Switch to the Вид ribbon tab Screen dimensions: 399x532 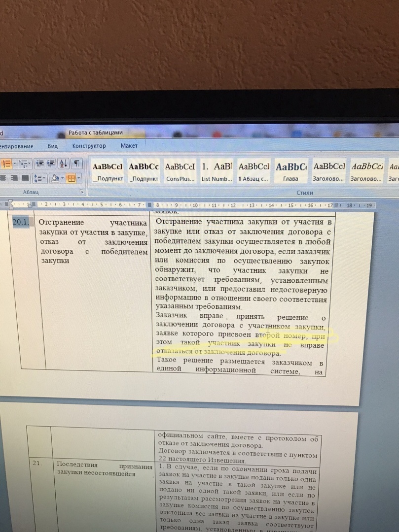pyautogui.click(x=53, y=146)
